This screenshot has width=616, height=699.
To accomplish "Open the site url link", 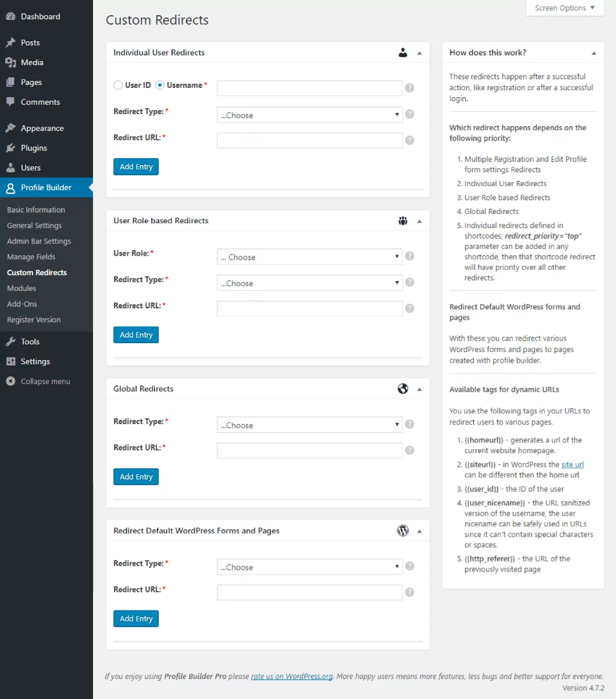I will click(x=572, y=465).
